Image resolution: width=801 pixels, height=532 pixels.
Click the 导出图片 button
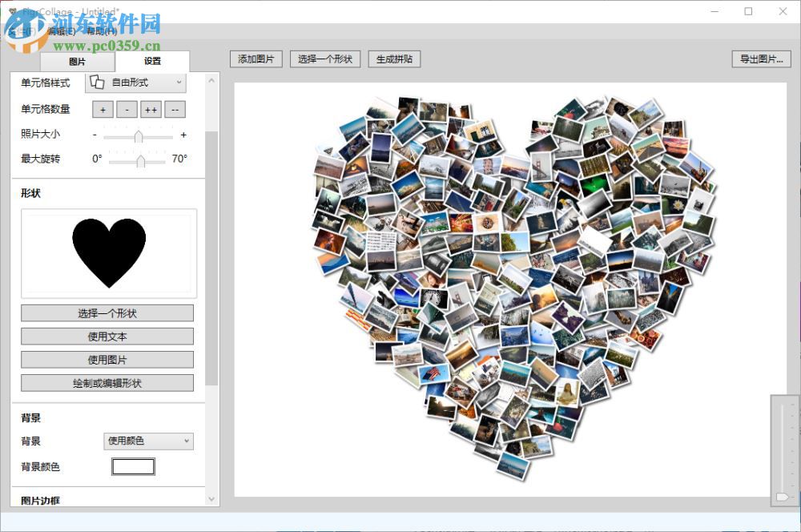[x=759, y=58]
